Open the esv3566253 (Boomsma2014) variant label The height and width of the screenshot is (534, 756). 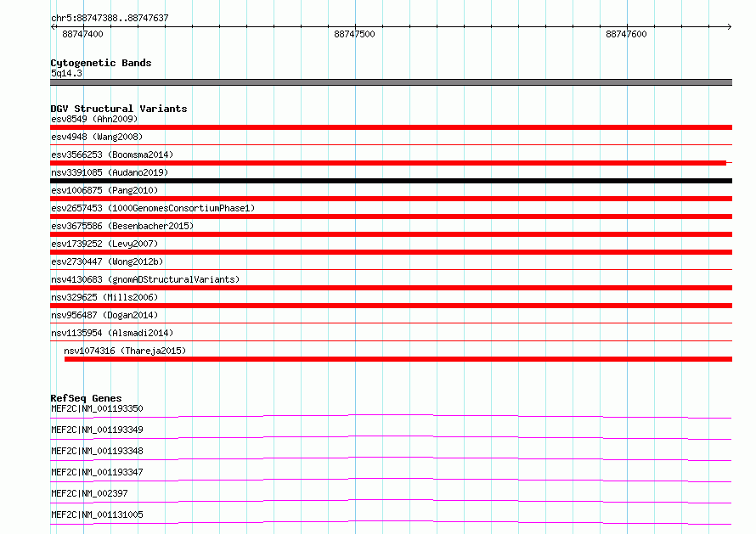point(112,155)
